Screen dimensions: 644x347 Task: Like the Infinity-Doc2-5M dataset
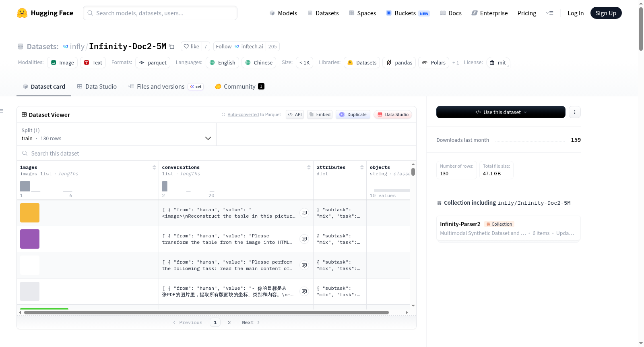point(192,46)
